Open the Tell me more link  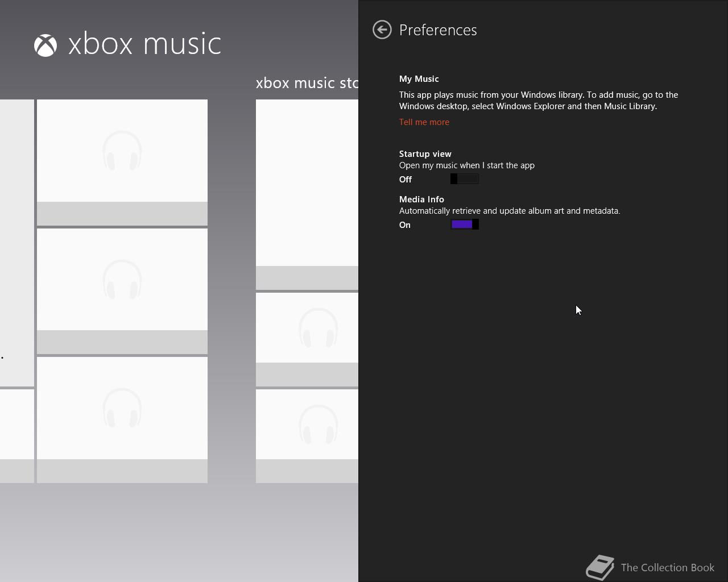click(x=424, y=122)
